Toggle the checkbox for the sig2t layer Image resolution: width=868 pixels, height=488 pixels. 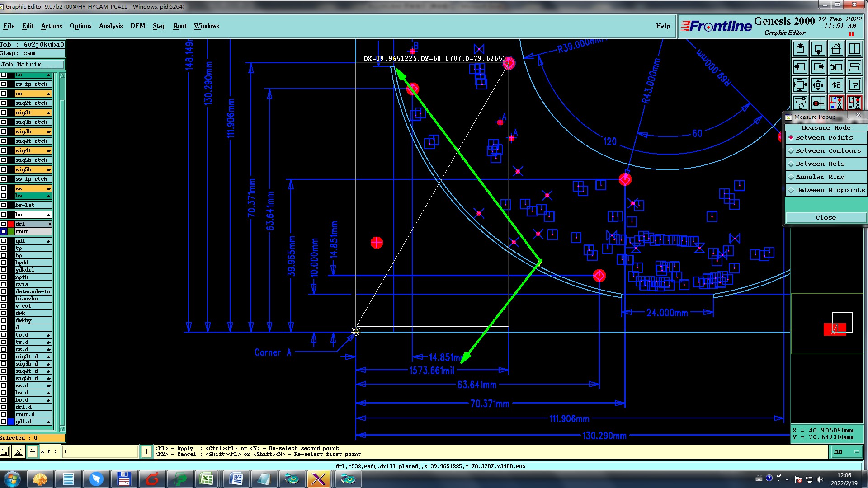(4, 113)
